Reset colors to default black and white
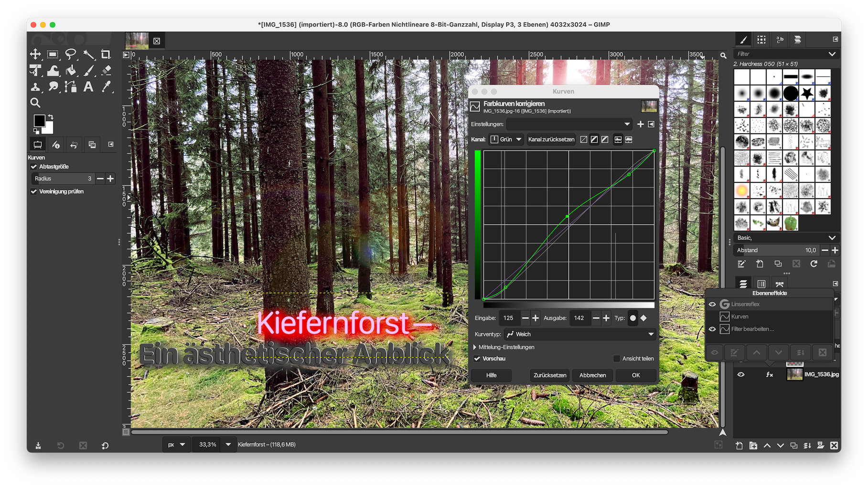Image resolution: width=868 pixels, height=488 pixels. (x=36, y=131)
